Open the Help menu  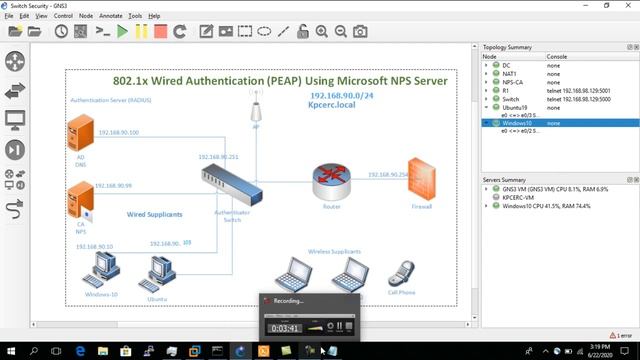[x=154, y=16]
